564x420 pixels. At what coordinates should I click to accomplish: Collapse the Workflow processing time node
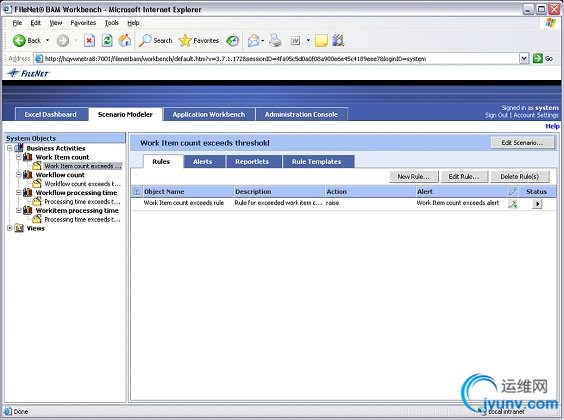click(18, 193)
